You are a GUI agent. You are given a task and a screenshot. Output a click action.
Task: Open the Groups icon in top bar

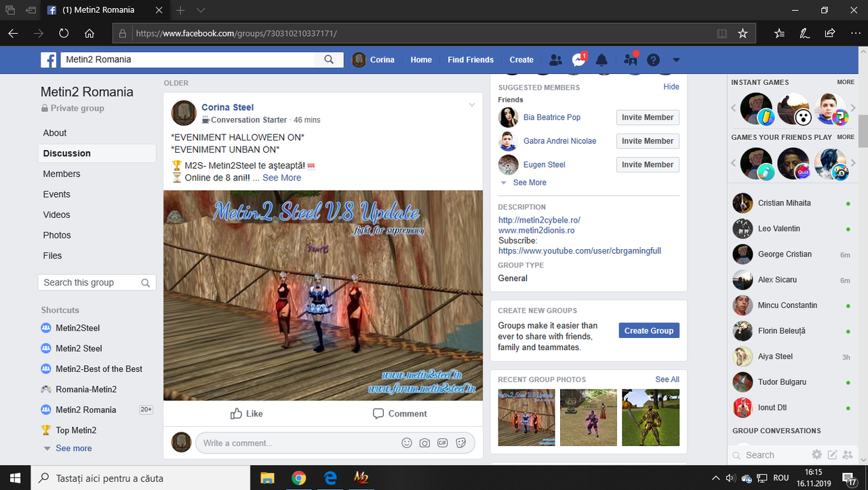point(631,60)
